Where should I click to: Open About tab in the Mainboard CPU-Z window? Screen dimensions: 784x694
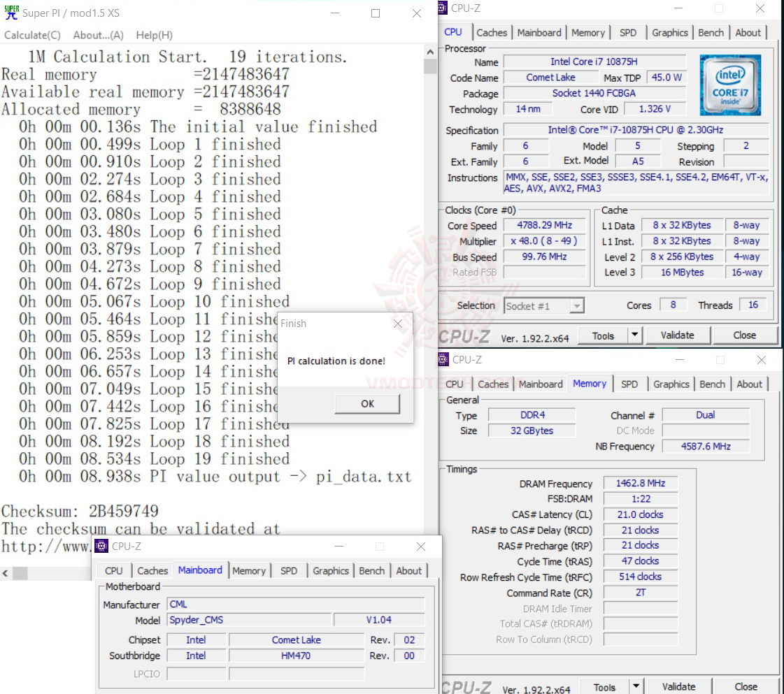pos(408,570)
